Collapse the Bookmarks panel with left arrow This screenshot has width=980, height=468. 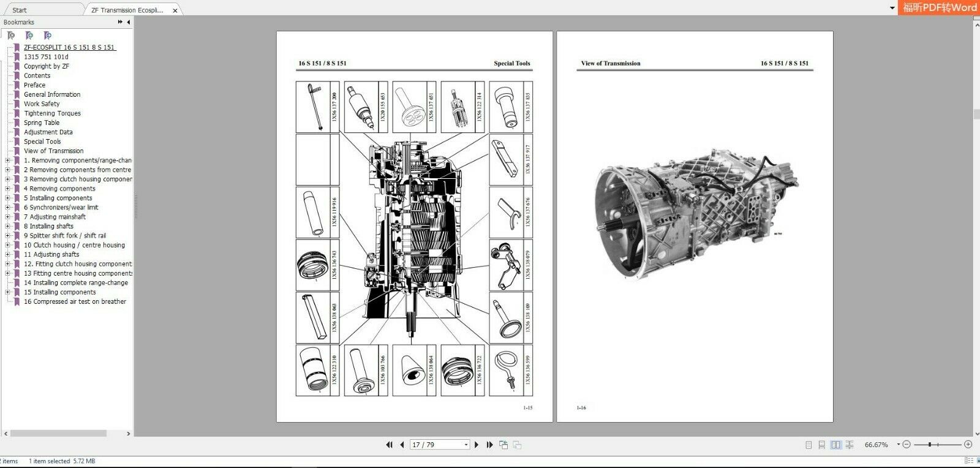pos(128,22)
